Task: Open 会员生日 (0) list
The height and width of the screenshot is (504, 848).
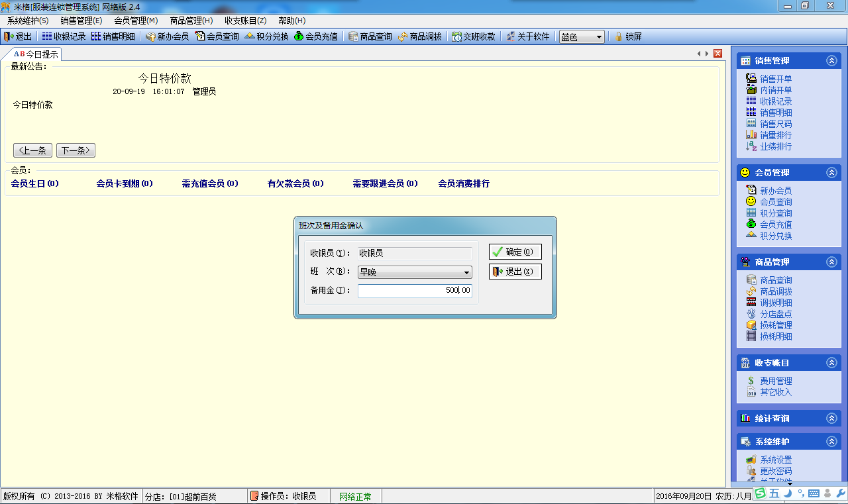Action: coord(35,183)
